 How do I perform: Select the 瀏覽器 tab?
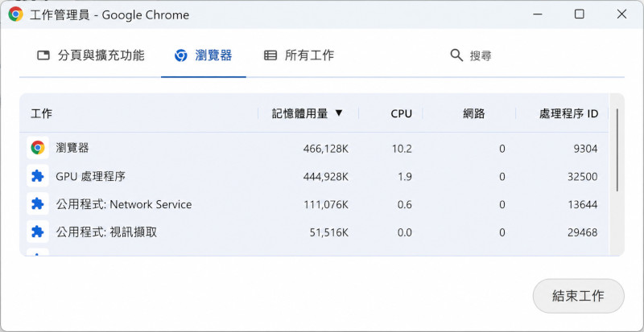204,55
